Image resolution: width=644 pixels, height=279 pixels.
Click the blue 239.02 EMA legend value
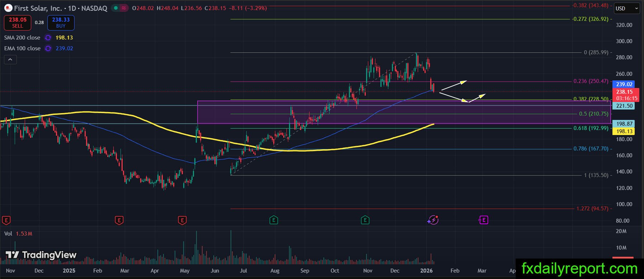click(64, 48)
